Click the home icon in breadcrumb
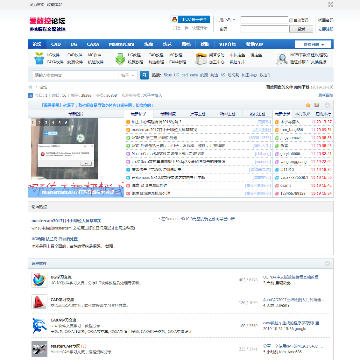The height and width of the screenshot is (360, 360). (x=31, y=87)
